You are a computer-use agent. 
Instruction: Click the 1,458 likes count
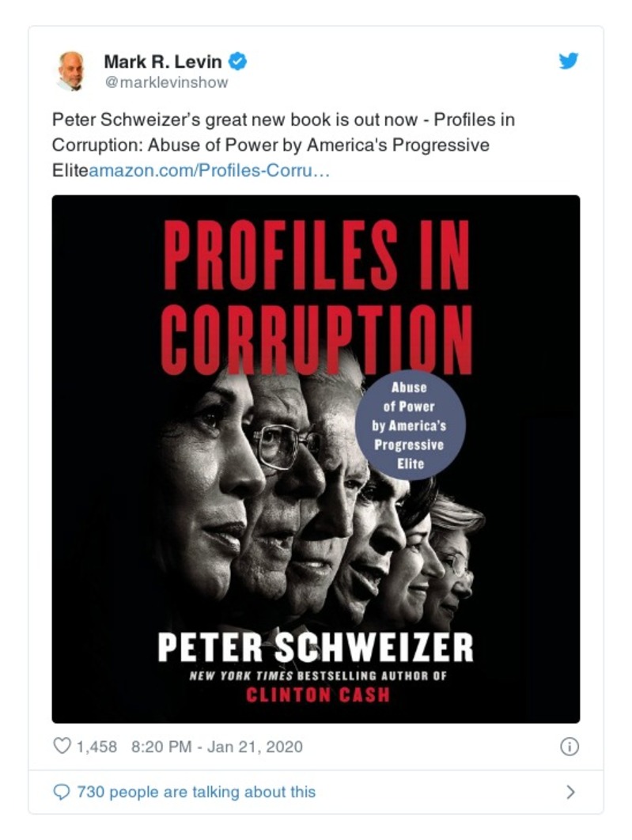click(97, 746)
